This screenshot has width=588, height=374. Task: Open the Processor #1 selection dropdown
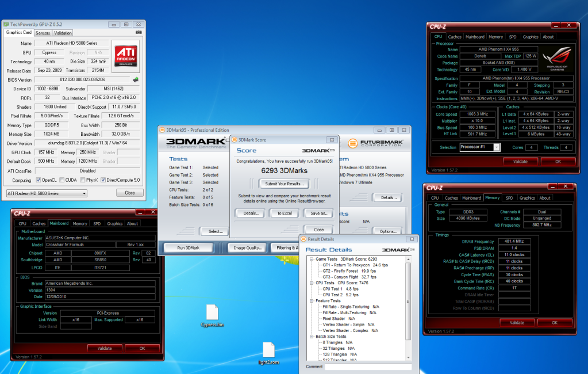[481, 147]
